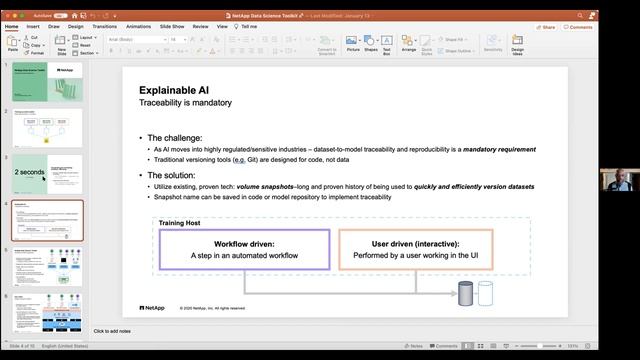This screenshot has width=640, height=360.
Task: Select slide 2 thumbnail
Action: tap(47, 128)
